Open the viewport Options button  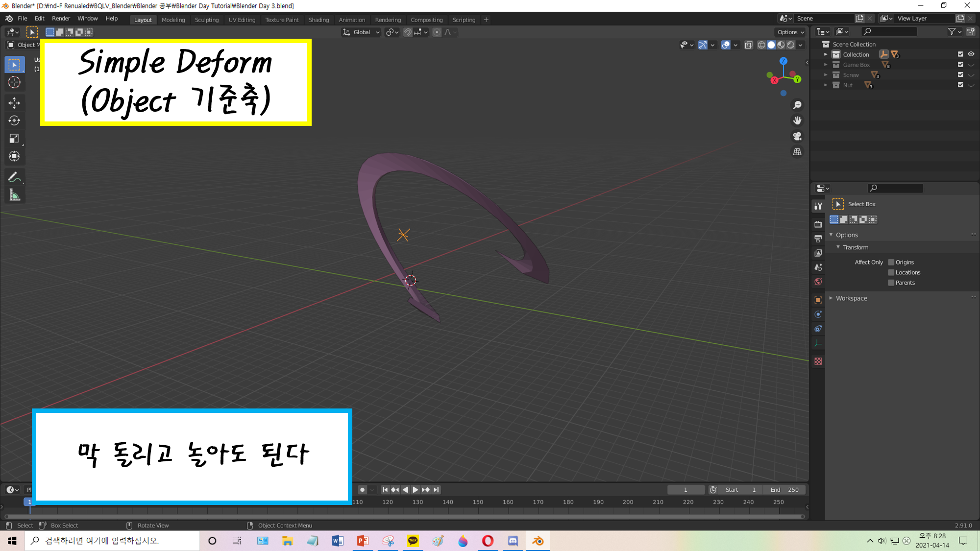pos(790,32)
